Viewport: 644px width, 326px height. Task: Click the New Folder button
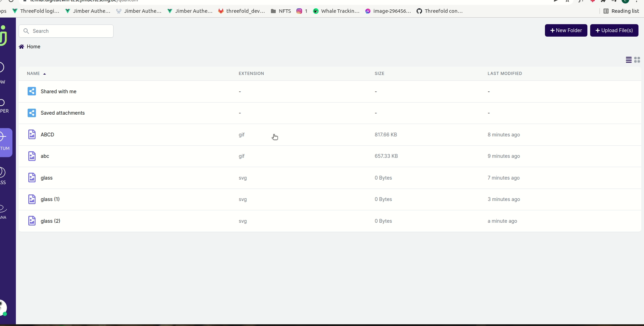(x=566, y=30)
